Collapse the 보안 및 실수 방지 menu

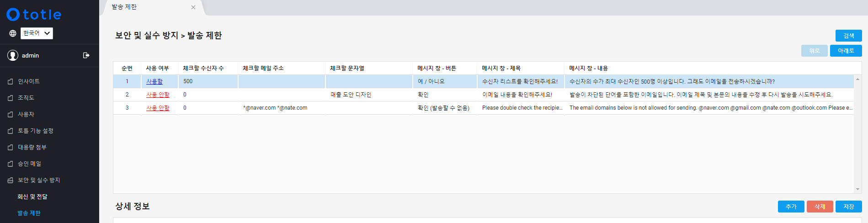39,180
